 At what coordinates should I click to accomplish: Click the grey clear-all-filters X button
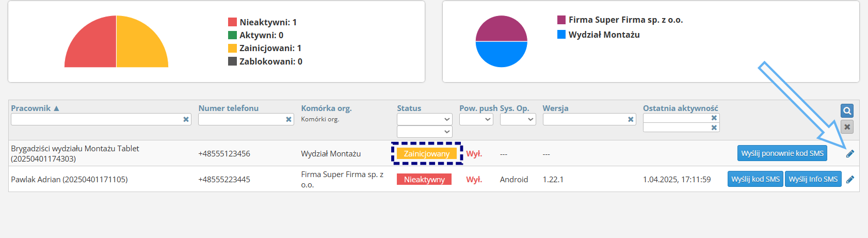click(847, 127)
